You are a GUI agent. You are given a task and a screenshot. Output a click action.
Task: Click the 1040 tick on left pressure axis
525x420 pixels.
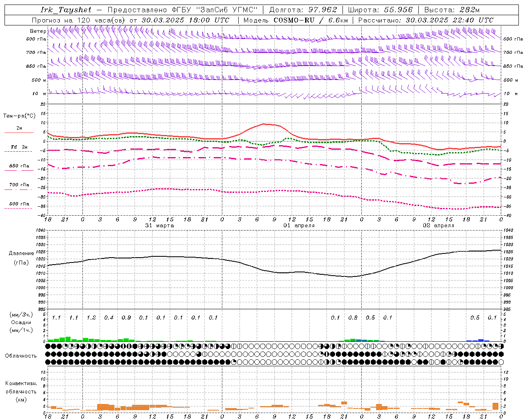tap(40, 230)
